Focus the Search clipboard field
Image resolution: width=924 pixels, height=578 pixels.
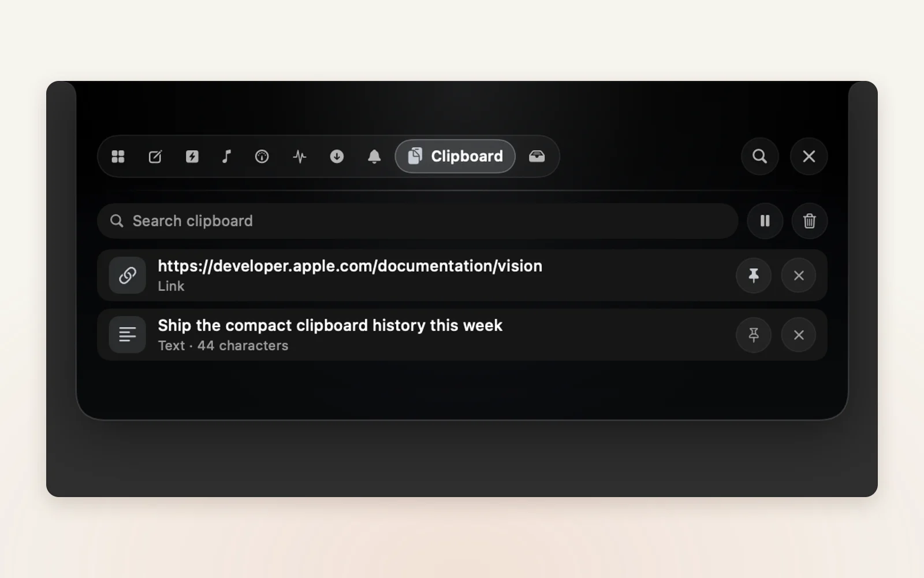tap(418, 221)
